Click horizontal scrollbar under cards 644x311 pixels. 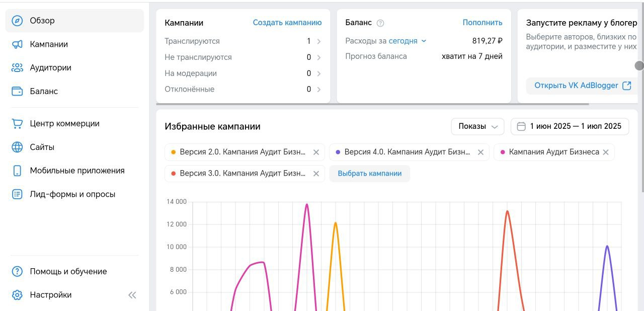372,104
